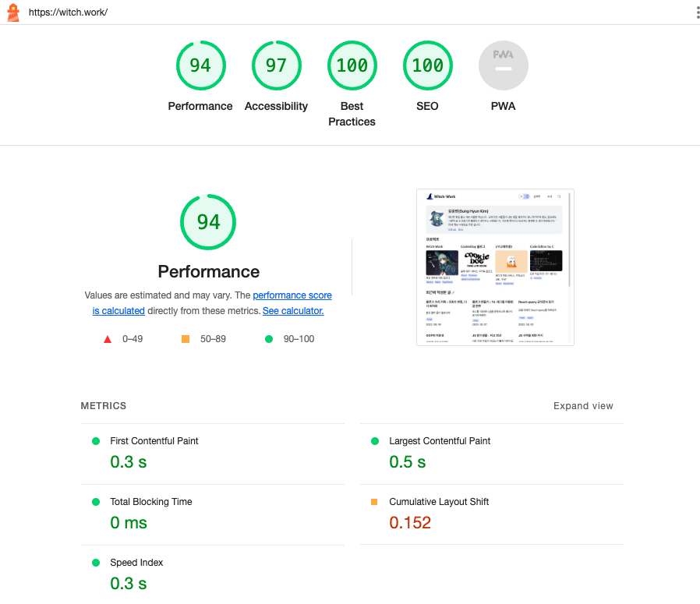
Task: Click the Total Blocking Time metric
Action: pos(151,502)
